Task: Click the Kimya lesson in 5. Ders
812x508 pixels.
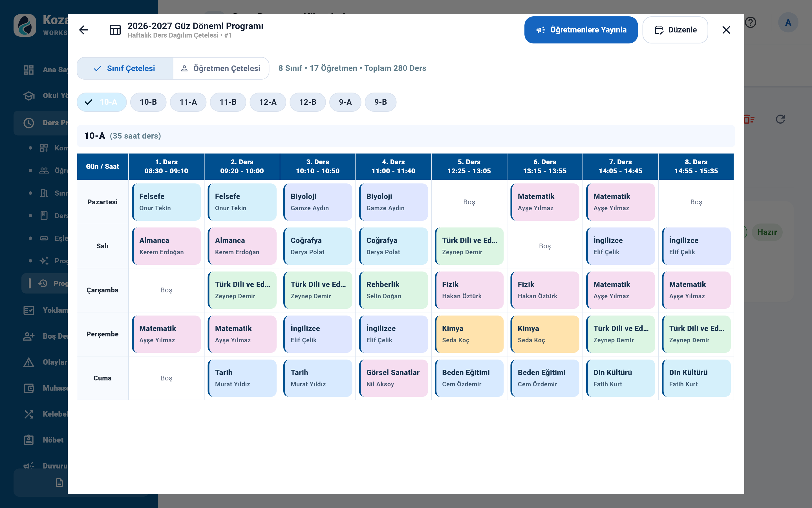Action: (469, 334)
